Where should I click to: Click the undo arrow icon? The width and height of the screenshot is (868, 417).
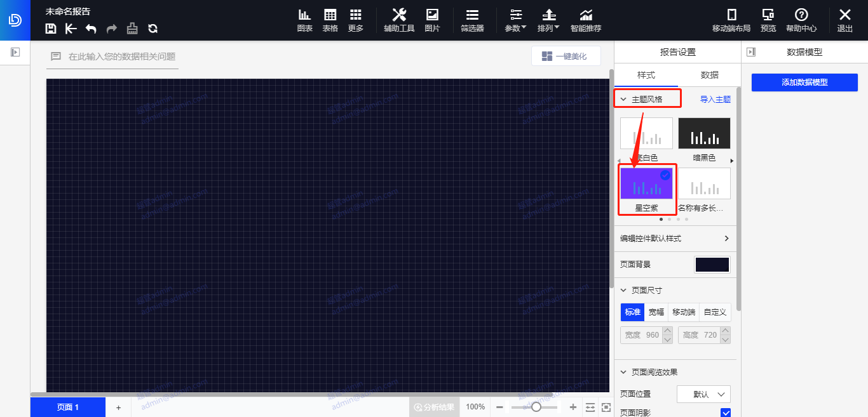(91, 28)
